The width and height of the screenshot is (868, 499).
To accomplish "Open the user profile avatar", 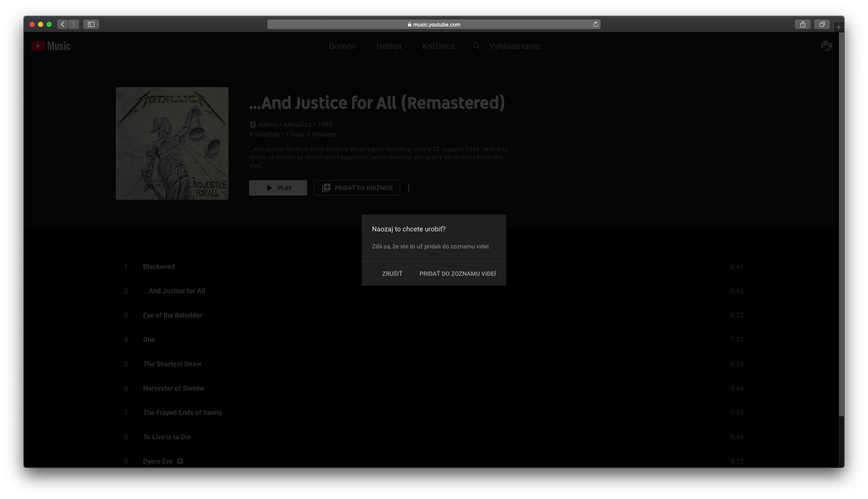I will coord(826,46).
